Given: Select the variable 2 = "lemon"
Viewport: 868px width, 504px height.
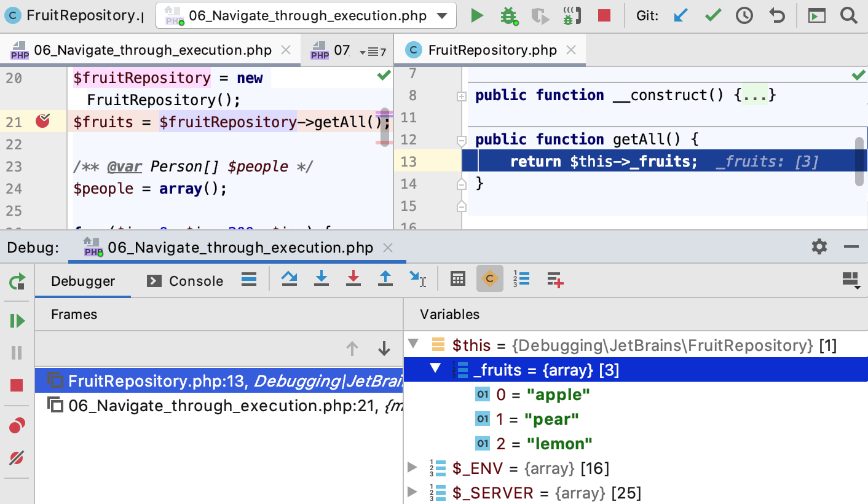Looking at the screenshot, I should pos(534,443).
